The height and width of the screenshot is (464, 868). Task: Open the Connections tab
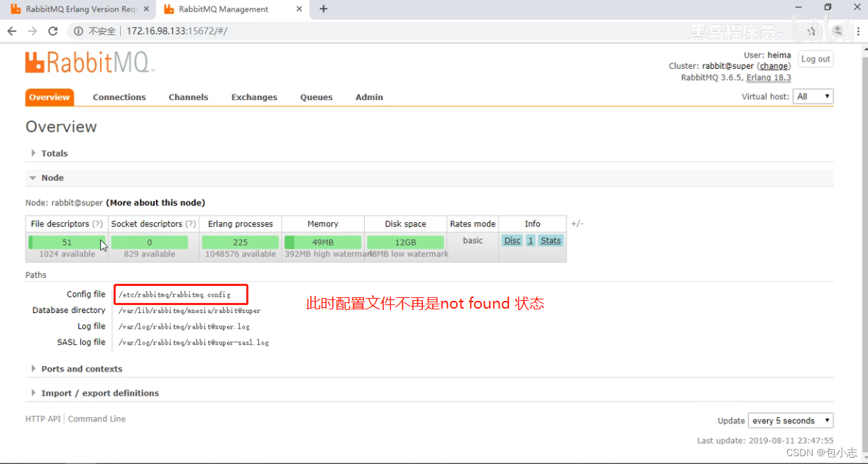click(119, 97)
